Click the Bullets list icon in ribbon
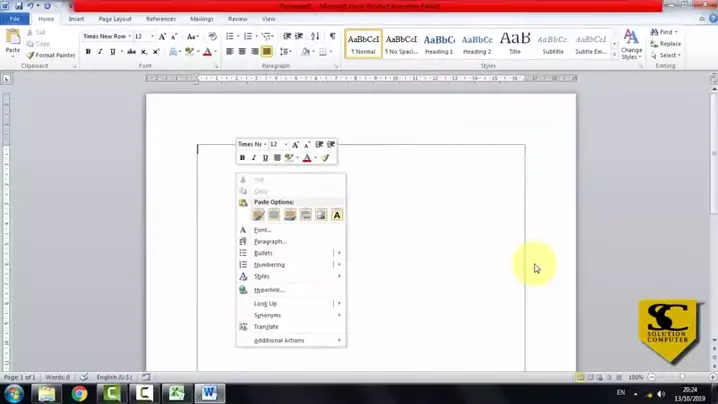 click(230, 36)
